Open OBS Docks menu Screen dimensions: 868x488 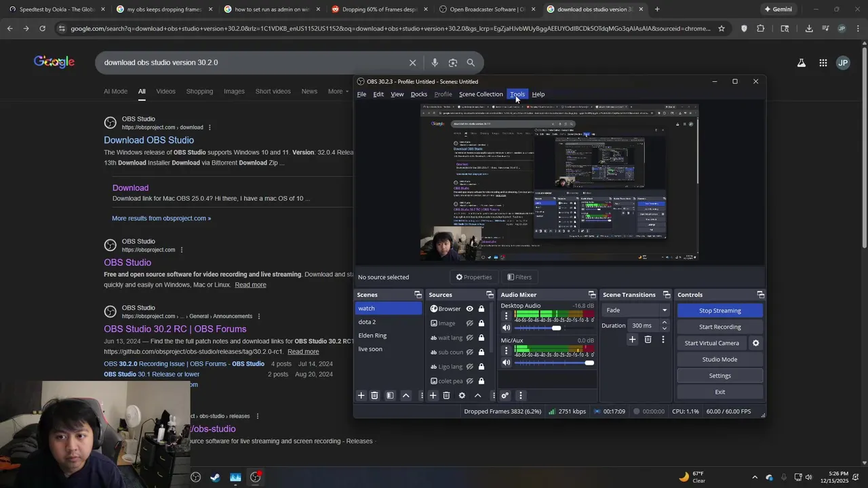click(x=419, y=94)
